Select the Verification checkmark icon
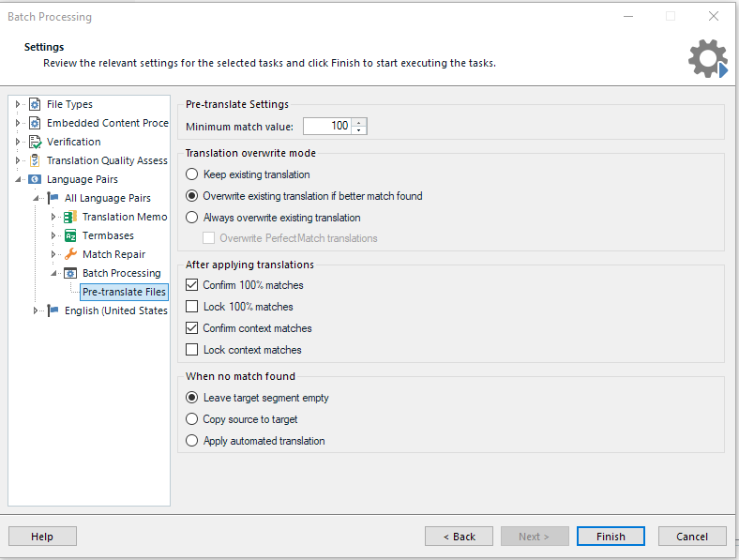Image resolution: width=739 pixels, height=560 pixels. 35,142
